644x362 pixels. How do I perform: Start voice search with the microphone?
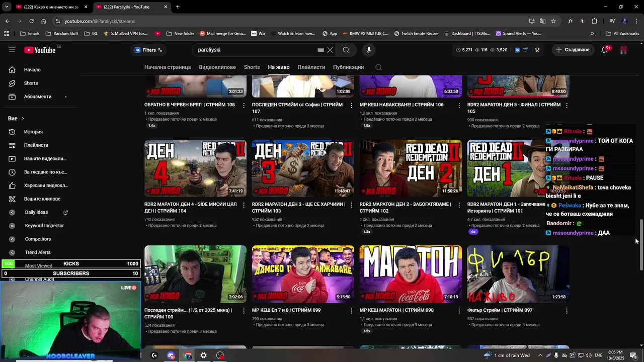click(x=369, y=50)
